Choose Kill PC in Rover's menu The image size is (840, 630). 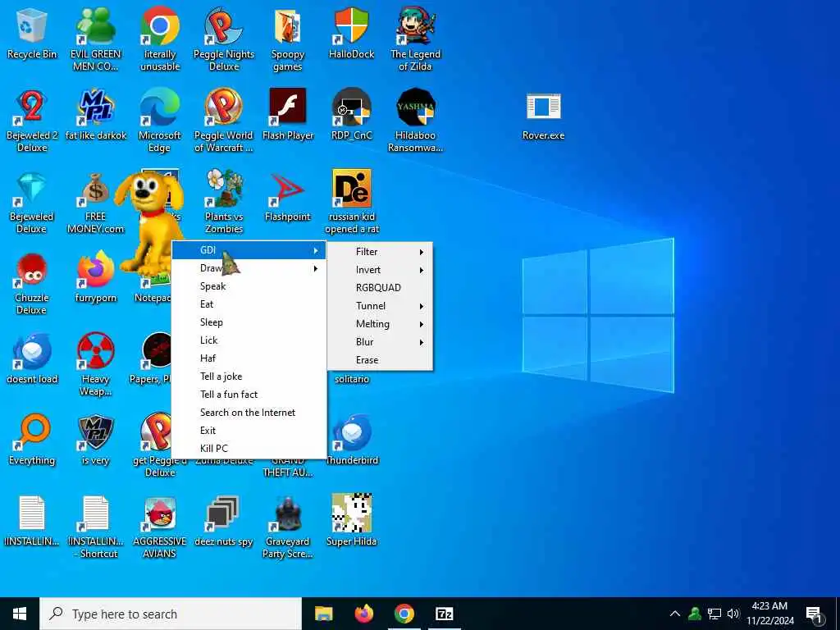click(249, 449)
